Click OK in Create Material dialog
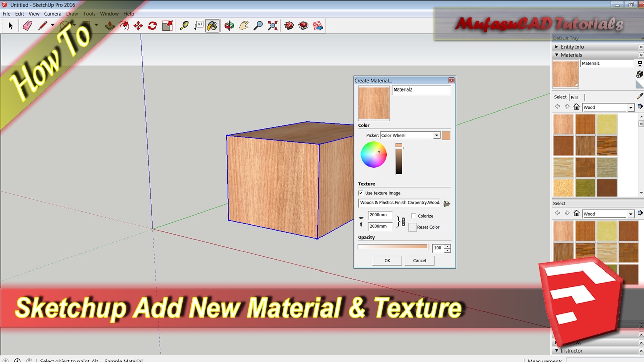The image size is (644, 362). [x=387, y=260]
